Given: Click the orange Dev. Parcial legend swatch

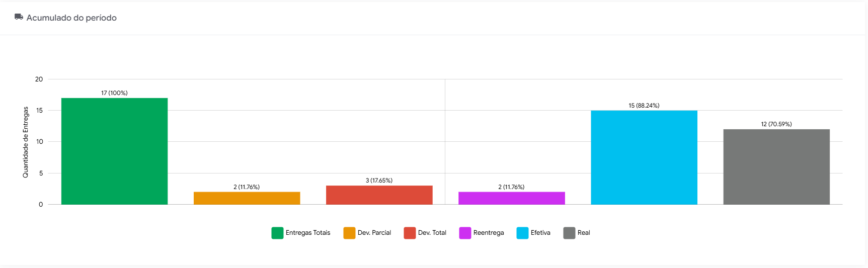Looking at the screenshot, I should click(349, 233).
